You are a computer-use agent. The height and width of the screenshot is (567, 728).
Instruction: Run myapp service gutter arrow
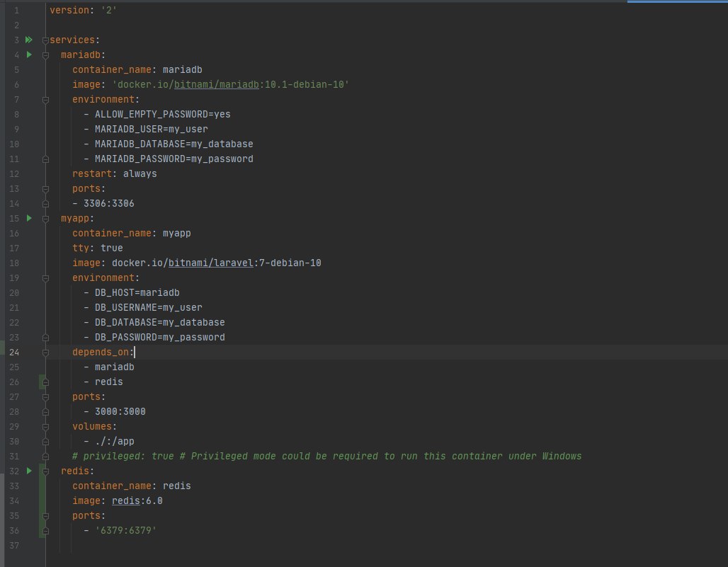pos(29,218)
